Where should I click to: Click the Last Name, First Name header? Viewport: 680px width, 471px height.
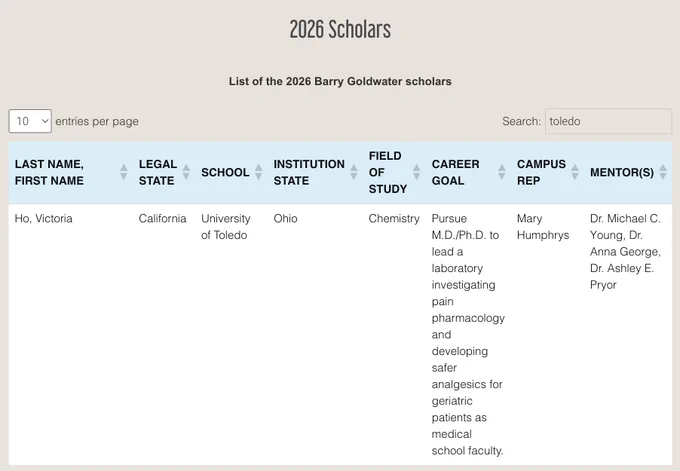(49, 172)
